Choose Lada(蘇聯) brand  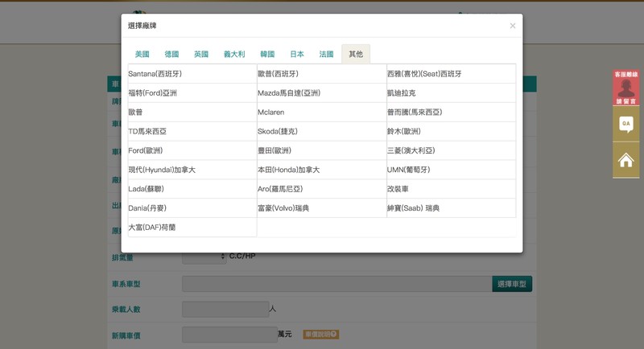pyautogui.click(x=192, y=189)
